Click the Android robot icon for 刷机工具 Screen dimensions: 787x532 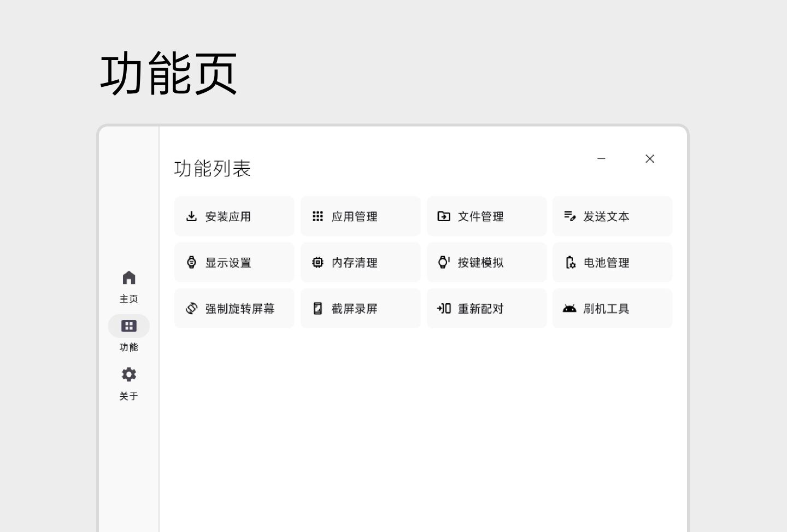pyautogui.click(x=569, y=309)
